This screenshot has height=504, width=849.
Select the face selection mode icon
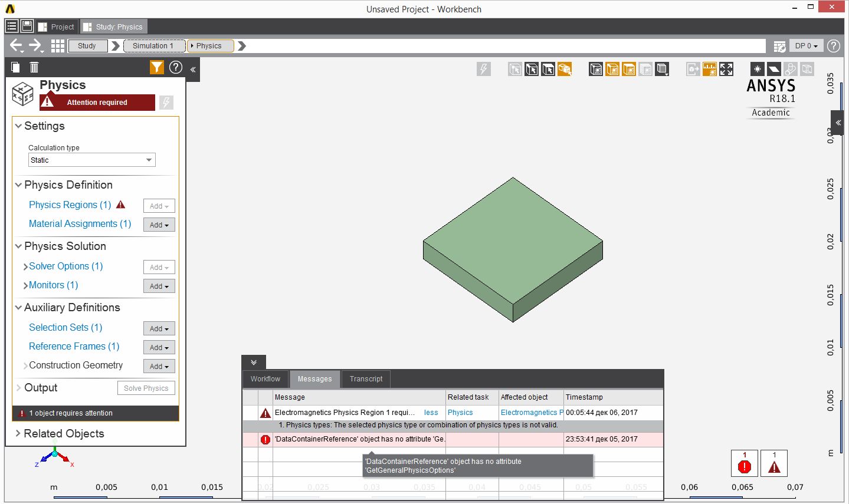pos(548,70)
